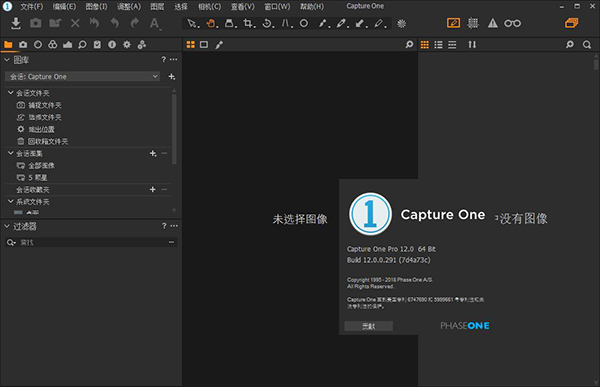Open the 帮助(H) menu

click(x=312, y=7)
